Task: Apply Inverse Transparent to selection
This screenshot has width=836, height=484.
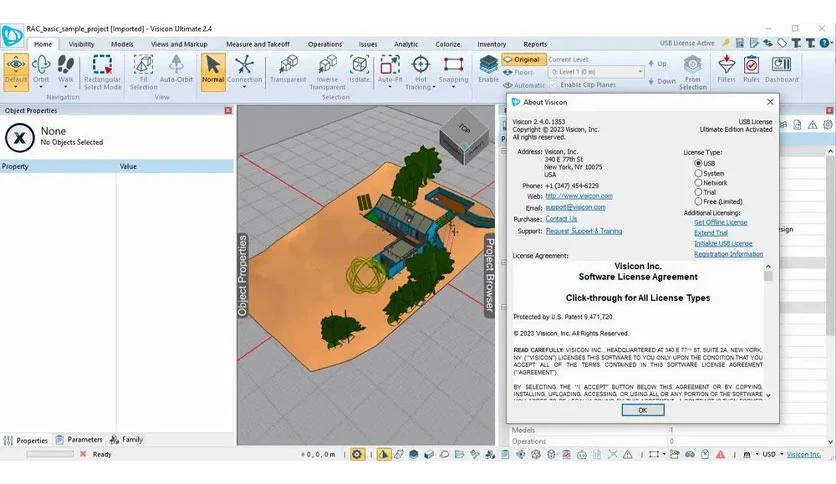Action: pos(327,72)
